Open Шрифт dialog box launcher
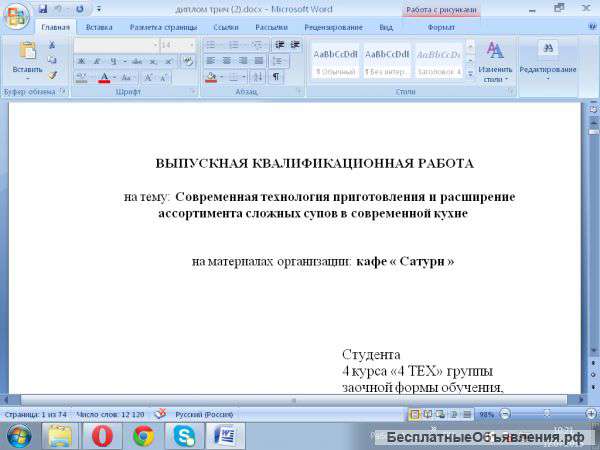Image resolution: width=600 pixels, height=450 pixels. click(193, 91)
